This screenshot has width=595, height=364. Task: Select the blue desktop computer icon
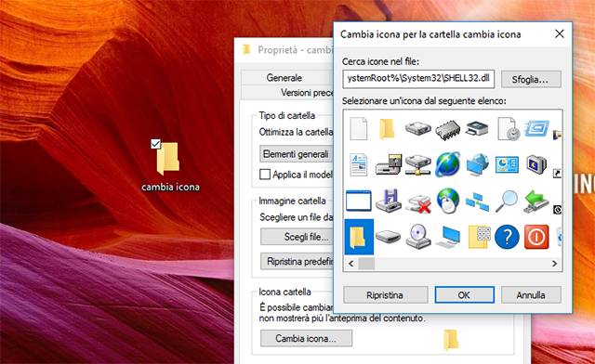448,238
